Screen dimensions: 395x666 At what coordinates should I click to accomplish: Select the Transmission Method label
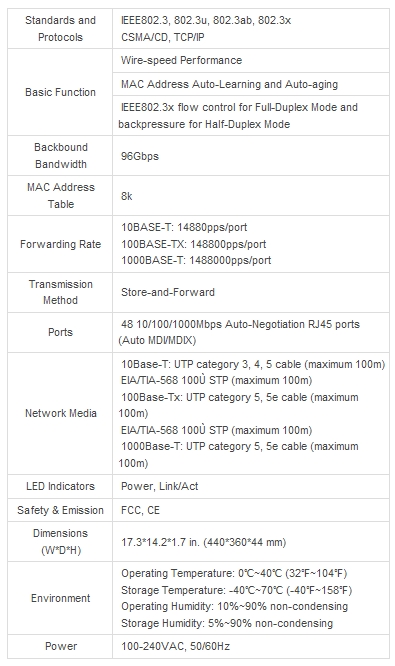tap(60, 292)
